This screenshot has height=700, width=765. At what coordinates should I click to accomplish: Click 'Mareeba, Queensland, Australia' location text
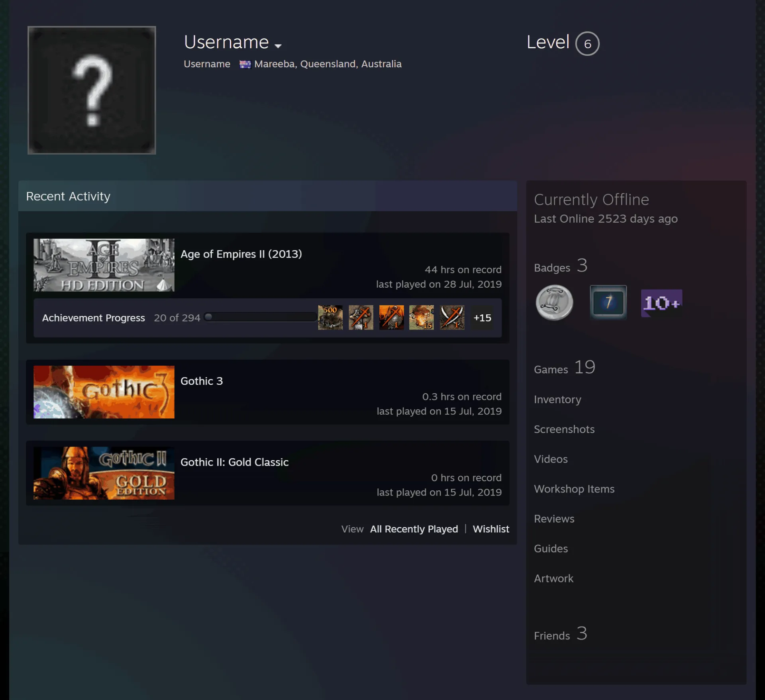(328, 64)
